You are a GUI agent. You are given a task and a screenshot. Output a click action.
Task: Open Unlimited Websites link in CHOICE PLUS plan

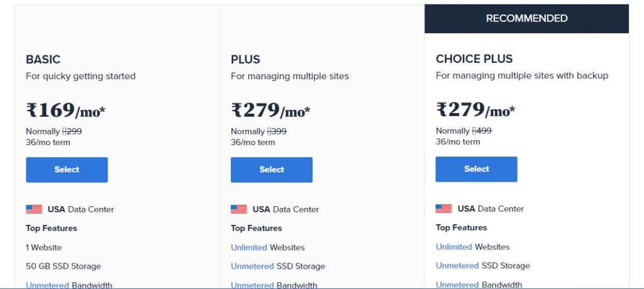(454, 247)
